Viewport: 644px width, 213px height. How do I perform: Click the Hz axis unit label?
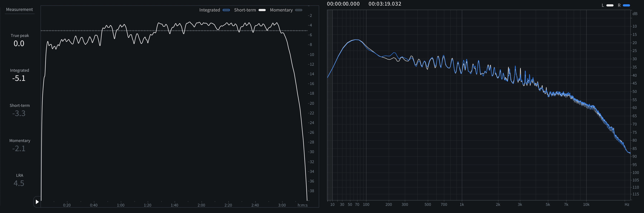pyautogui.click(x=627, y=205)
